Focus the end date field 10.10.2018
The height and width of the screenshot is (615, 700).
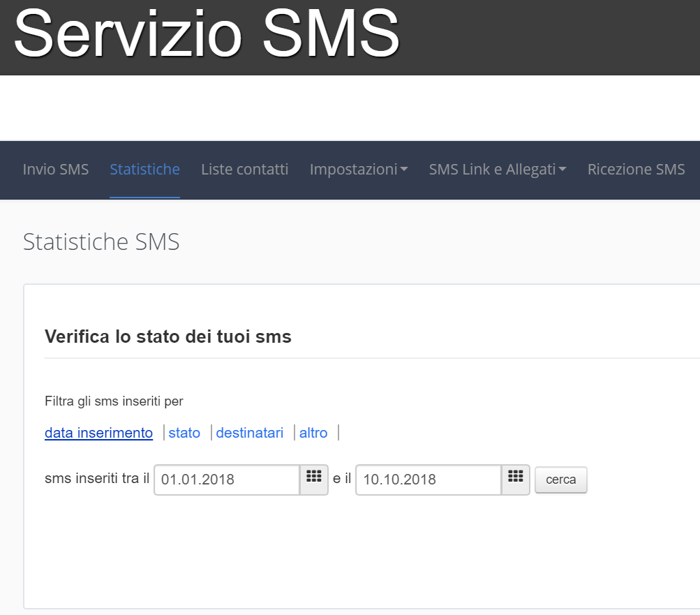click(429, 480)
